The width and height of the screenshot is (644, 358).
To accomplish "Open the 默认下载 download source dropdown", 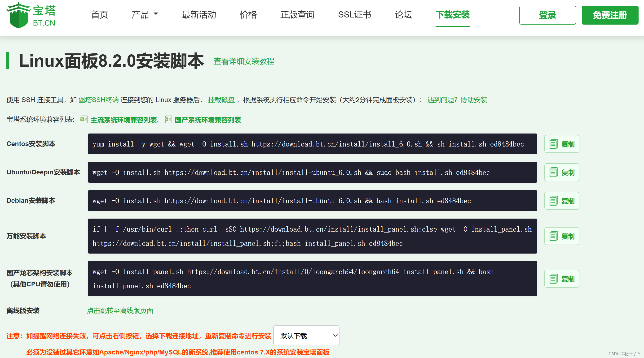I will (x=306, y=336).
